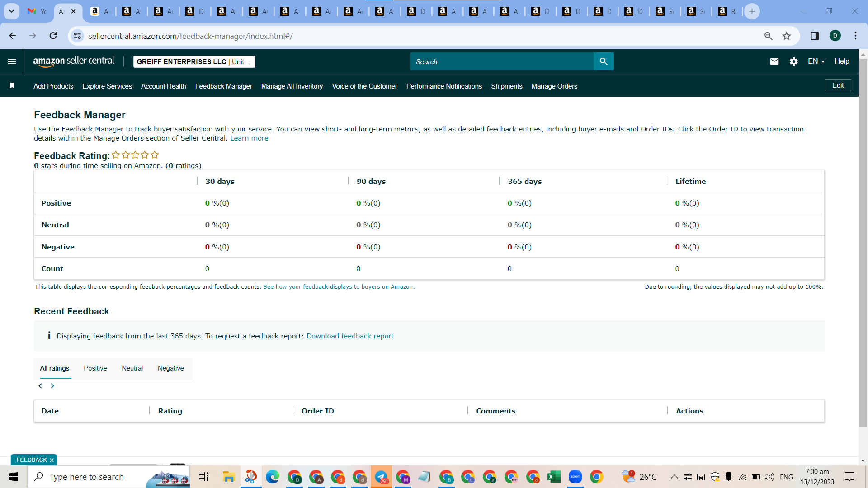Screen dimensions: 868x488
Task: View site information icon in address bar
Action: point(78,36)
